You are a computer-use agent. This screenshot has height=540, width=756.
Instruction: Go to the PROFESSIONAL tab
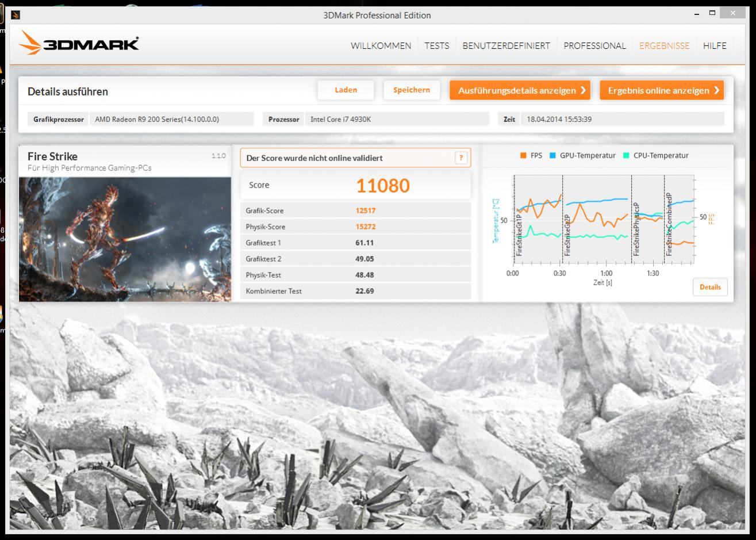point(594,46)
